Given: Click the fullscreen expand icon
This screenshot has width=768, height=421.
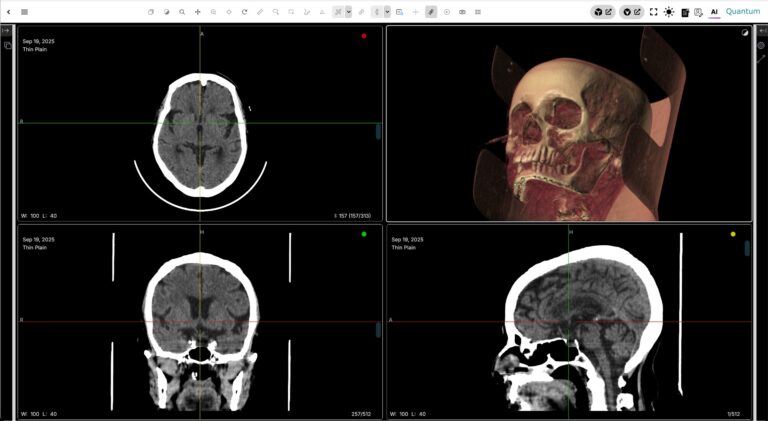Looking at the screenshot, I should coord(653,12).
